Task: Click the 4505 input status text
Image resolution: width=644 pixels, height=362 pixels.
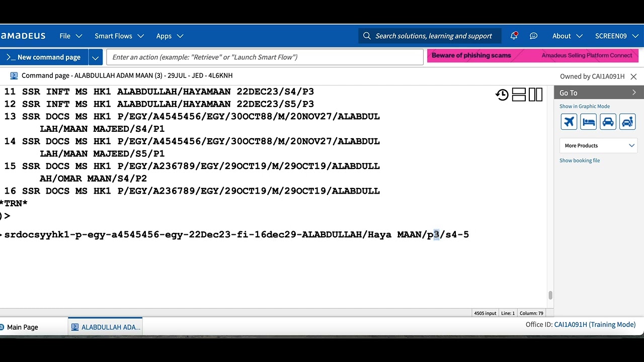Action: coord(485,313)
